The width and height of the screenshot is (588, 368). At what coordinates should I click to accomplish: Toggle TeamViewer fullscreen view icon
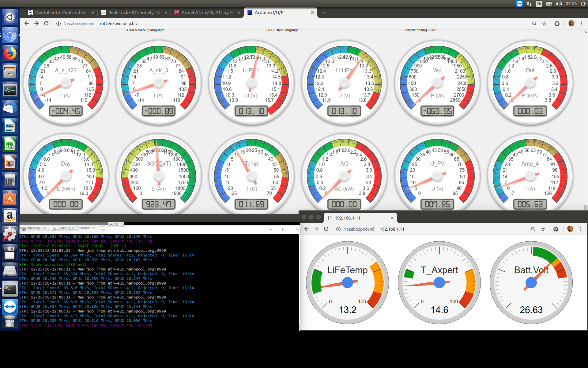tap(116, 225)
